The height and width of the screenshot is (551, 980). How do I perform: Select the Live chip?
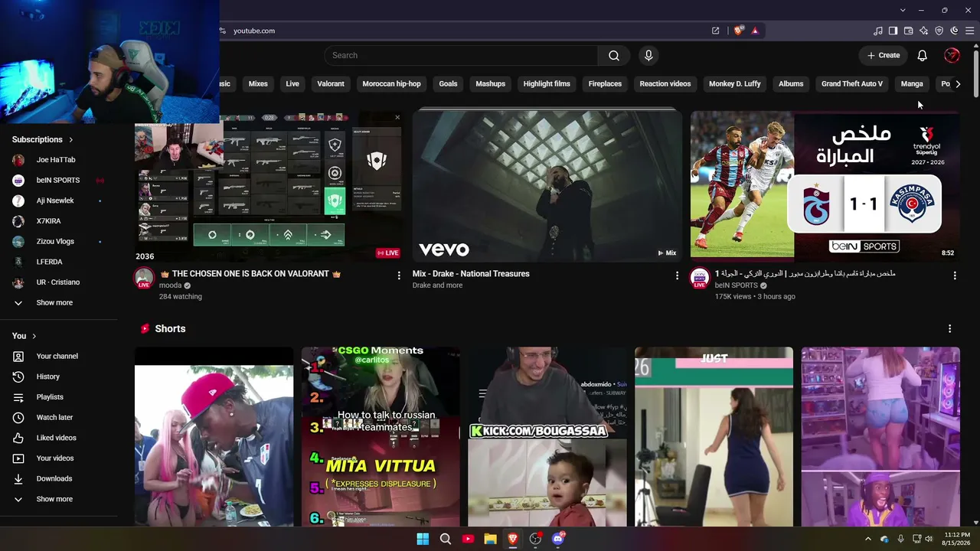(x=292, y=83)
